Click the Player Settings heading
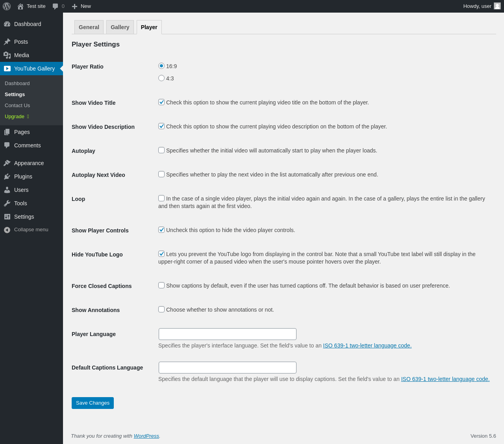Viewport: 504px width, 444px height. click(x=96, y=45)
